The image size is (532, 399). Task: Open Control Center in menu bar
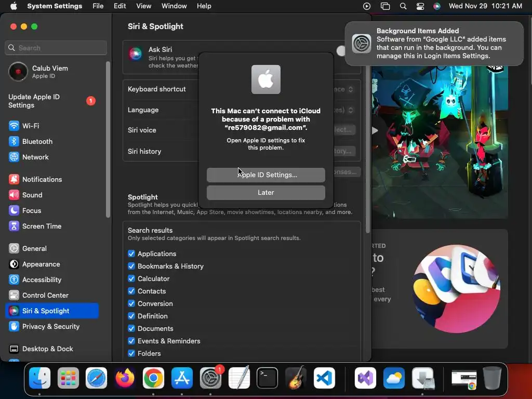point(420,6)
